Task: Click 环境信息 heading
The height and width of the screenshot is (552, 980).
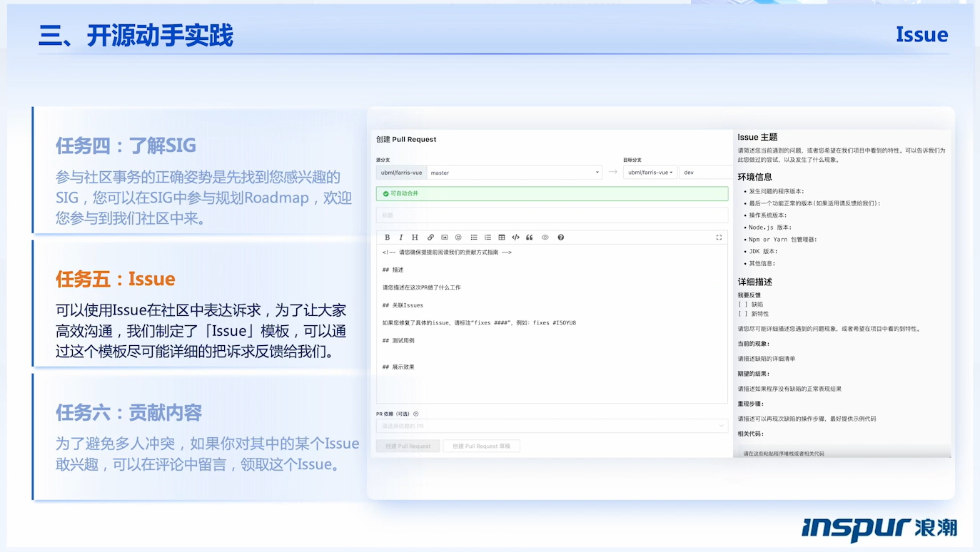Action: tap(754, 177)
